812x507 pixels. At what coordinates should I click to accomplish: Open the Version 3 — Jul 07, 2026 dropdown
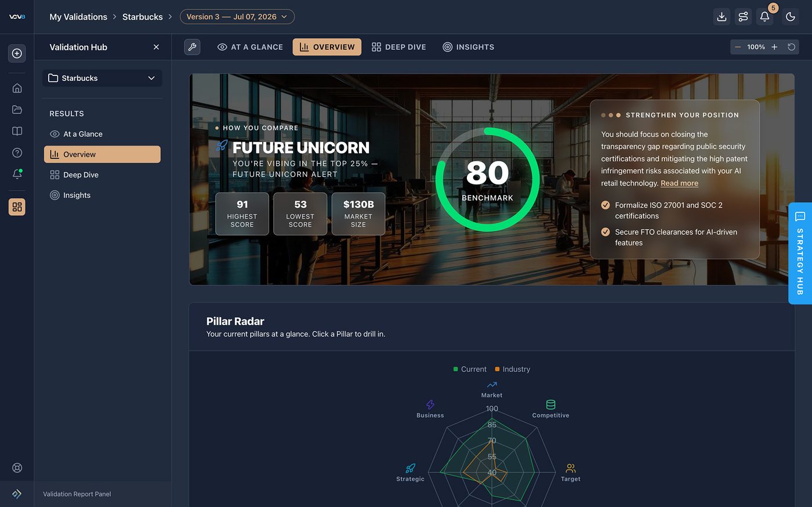237,17
